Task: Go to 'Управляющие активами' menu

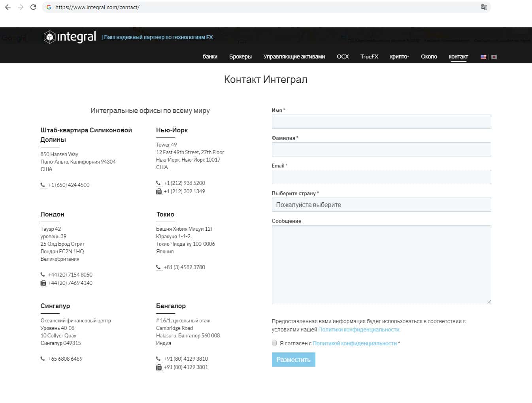Action: [x=294, y=56]
